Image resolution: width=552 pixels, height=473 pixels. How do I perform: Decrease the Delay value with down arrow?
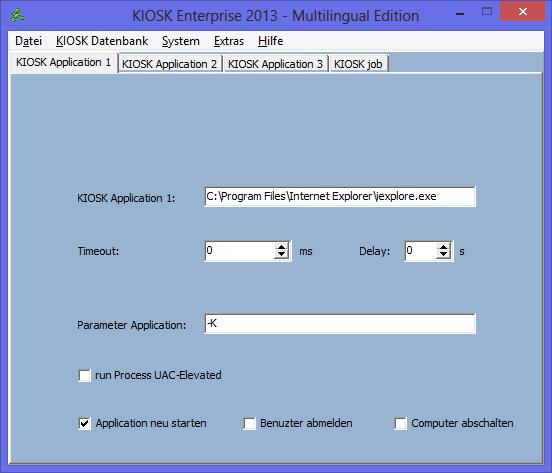point(443,255)
